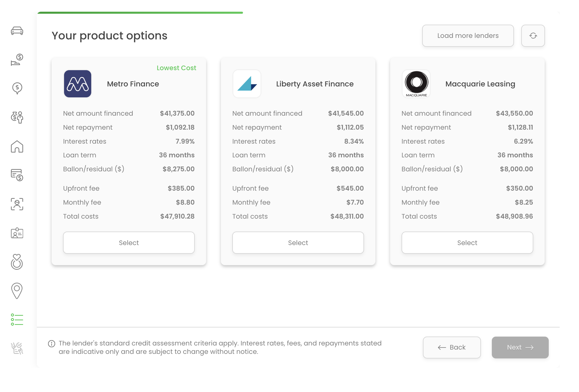
Task: Click the info icon beside the disclaimer
Action: 52,344
